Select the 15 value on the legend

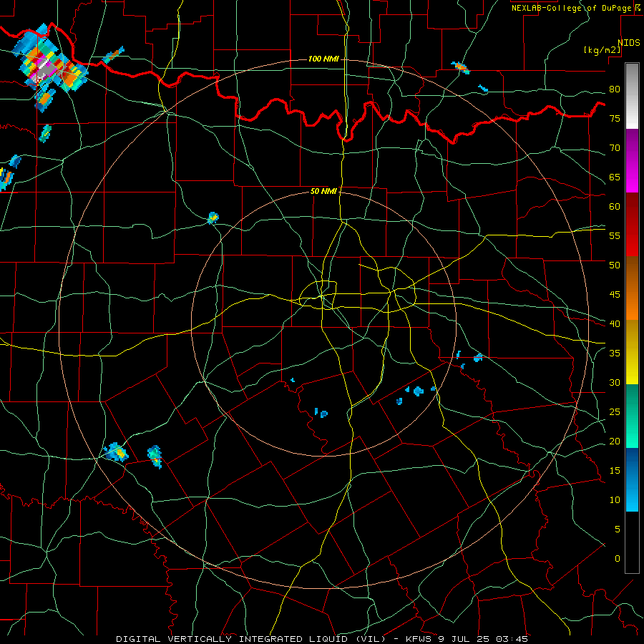click(615, 470)
